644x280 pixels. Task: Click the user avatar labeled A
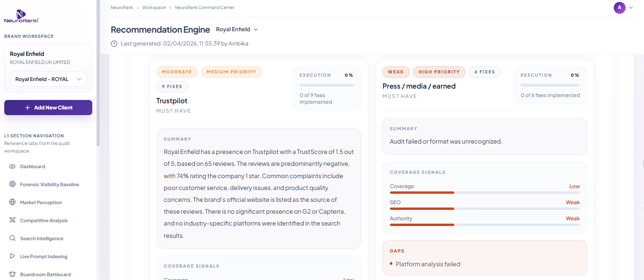pyautogui.click(x=619, y=8)
